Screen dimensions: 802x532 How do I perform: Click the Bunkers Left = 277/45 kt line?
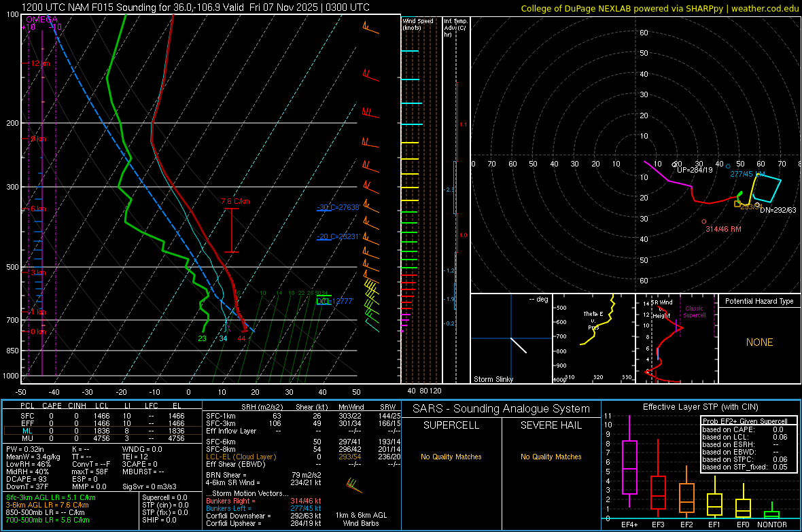(264, 508)
